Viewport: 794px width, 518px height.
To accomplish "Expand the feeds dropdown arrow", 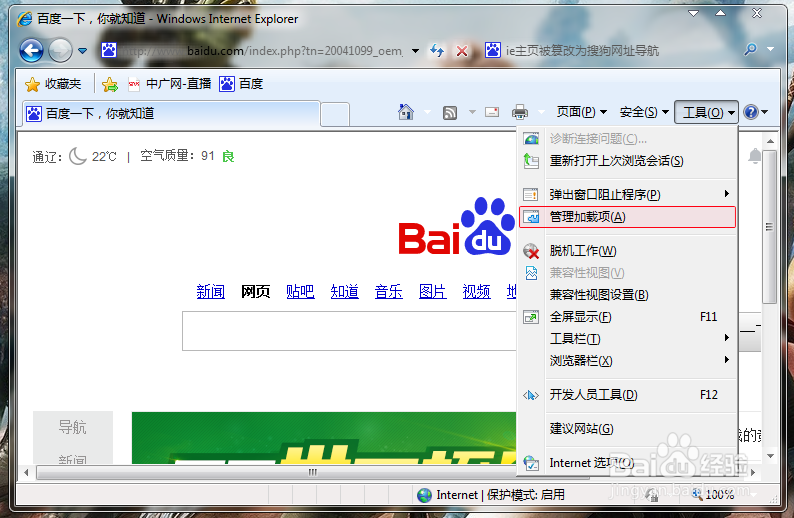I will pos(472,112).
